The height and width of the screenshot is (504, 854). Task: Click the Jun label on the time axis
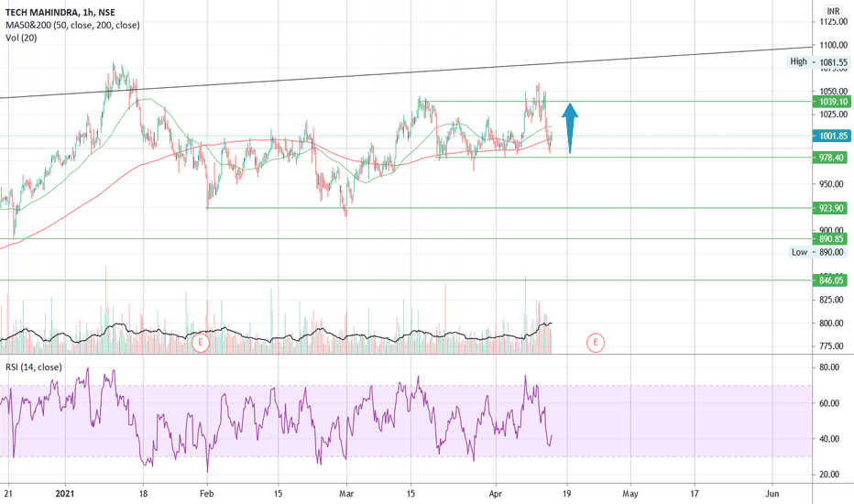[772, 494]
